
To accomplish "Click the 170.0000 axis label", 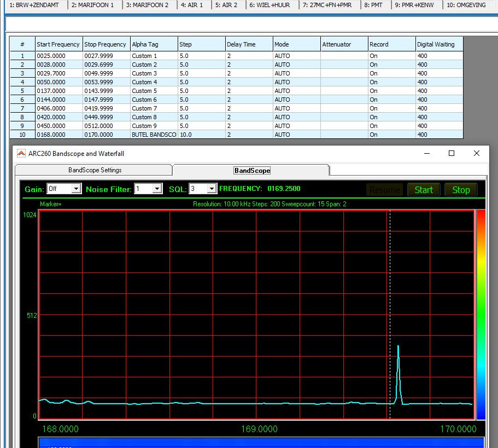I will click(x=458, y=429).
